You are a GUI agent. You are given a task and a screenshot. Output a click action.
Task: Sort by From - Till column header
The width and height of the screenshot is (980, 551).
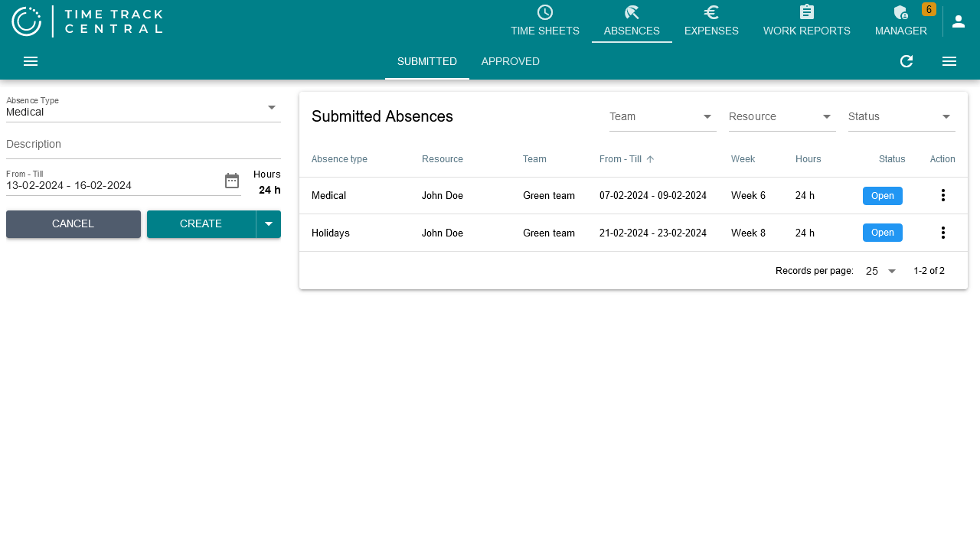[620, 159]
